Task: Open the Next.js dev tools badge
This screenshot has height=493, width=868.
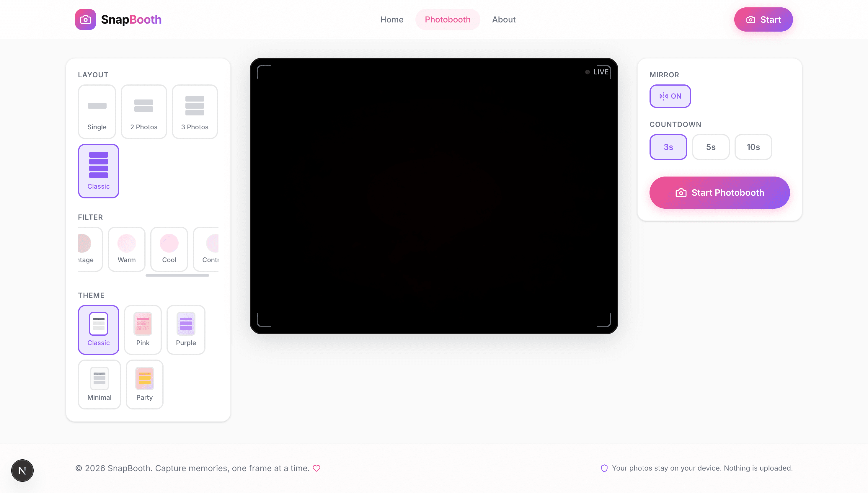Action: tap(22, 470)
